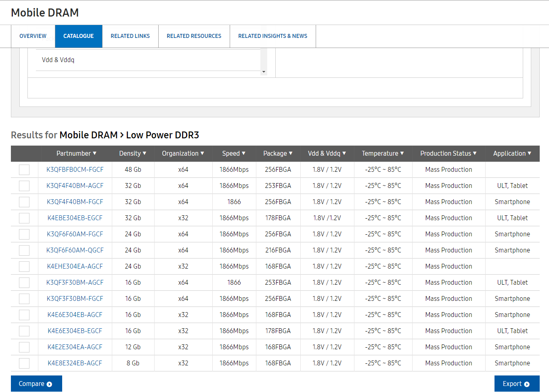Screen dimensions: 549x392
Task: Tick checkbox for K3QF4F40BM-AGCF
Action: coord(24,186)
